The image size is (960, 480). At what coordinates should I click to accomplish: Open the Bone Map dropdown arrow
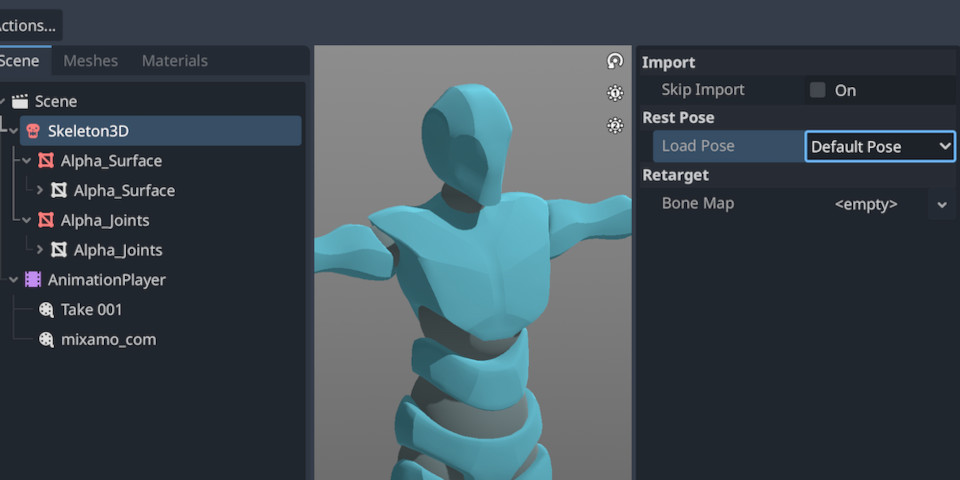click(941, 204)
